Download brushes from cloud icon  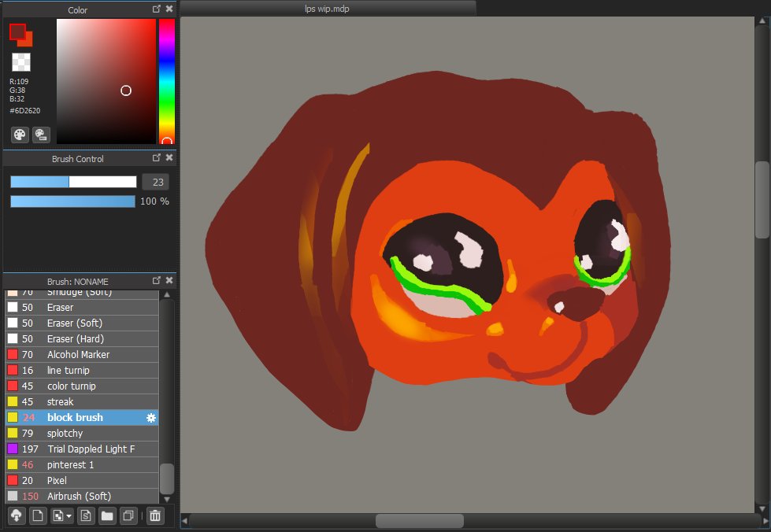point(17,515)
